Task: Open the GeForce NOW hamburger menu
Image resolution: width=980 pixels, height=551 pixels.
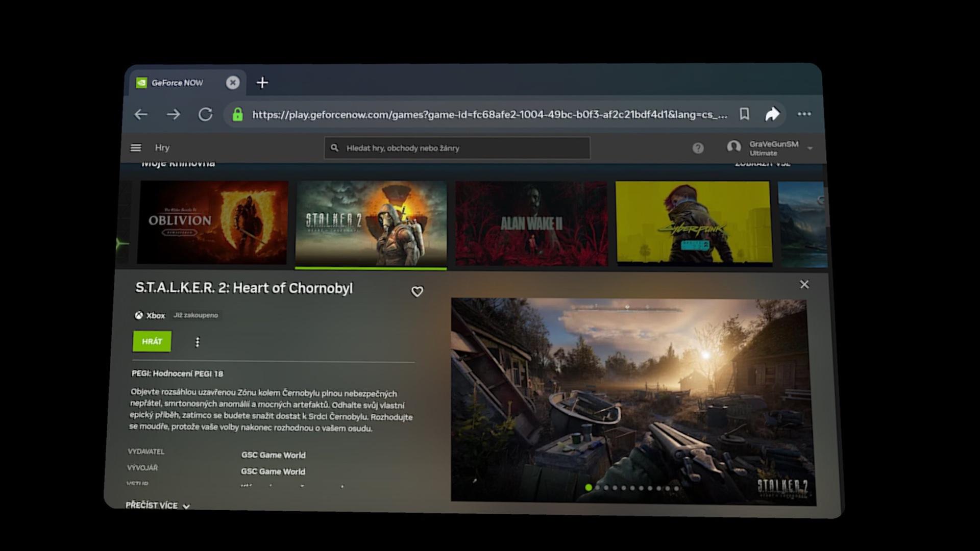Action: (x=136, y=148)
